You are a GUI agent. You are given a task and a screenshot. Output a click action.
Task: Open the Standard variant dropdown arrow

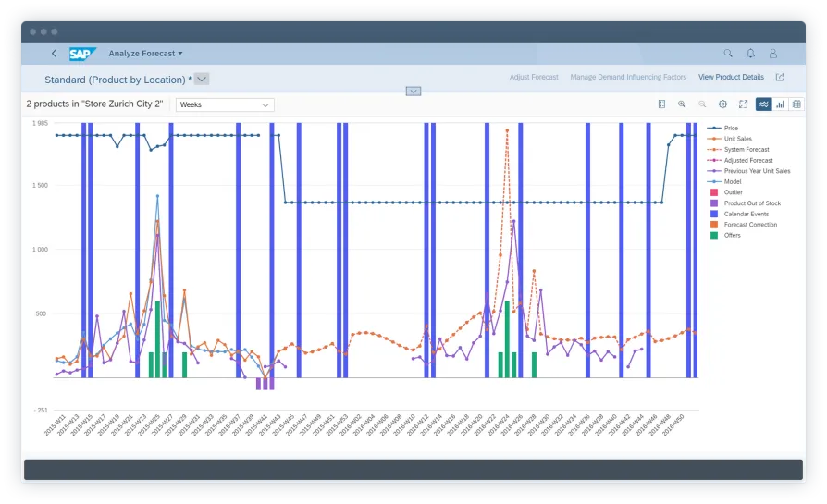[203, 80]
